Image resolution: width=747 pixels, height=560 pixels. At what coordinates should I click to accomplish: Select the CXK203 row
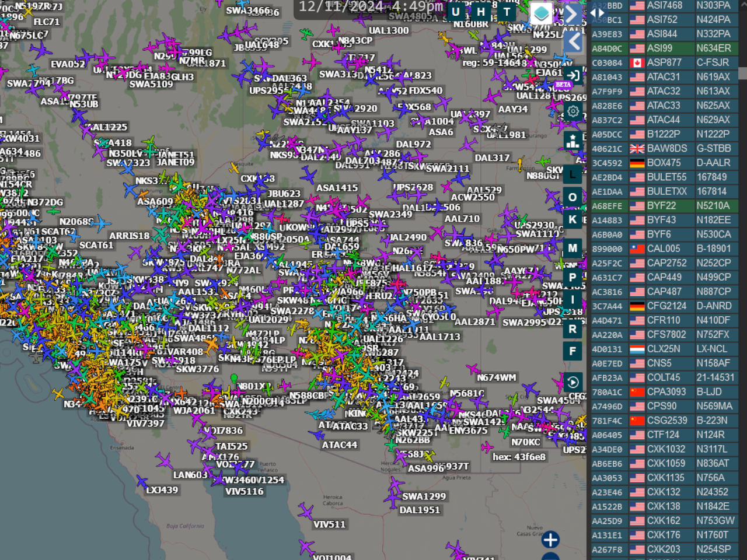(664, 549)
